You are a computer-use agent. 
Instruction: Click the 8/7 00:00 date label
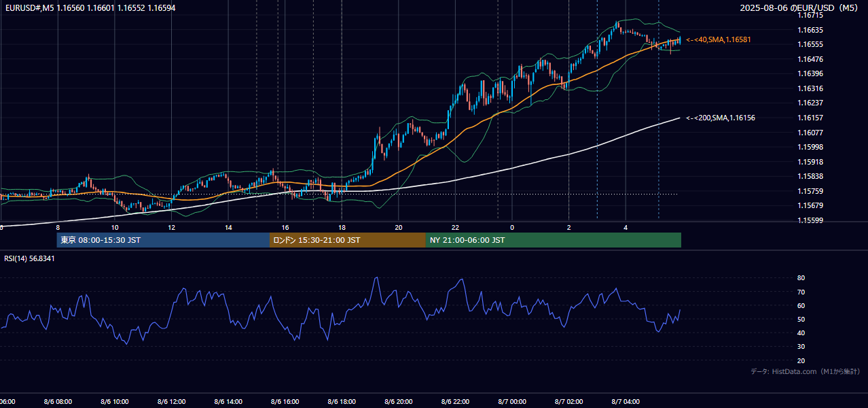coord(512,402)
